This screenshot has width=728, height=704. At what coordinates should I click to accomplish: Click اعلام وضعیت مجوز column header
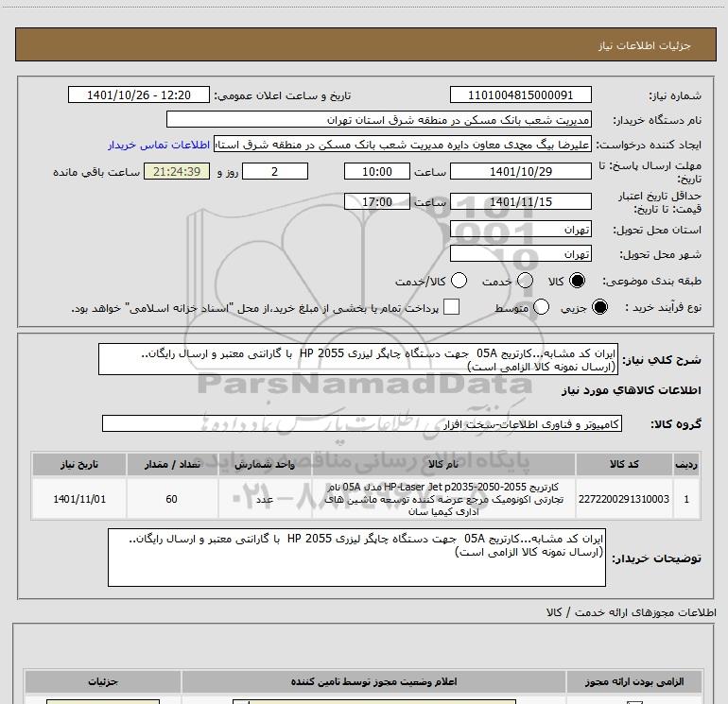coord(373,681)
